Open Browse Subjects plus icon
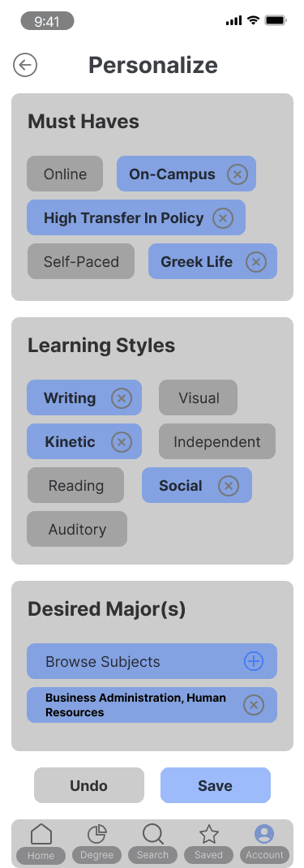 click(254, 661)
